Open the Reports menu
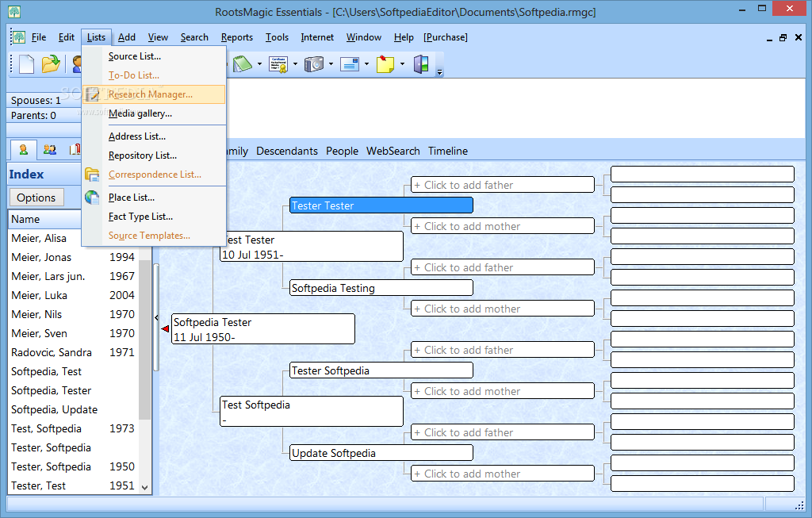Image resolution: width=812 pixels, height=518 pixels. tap(236, 37)
